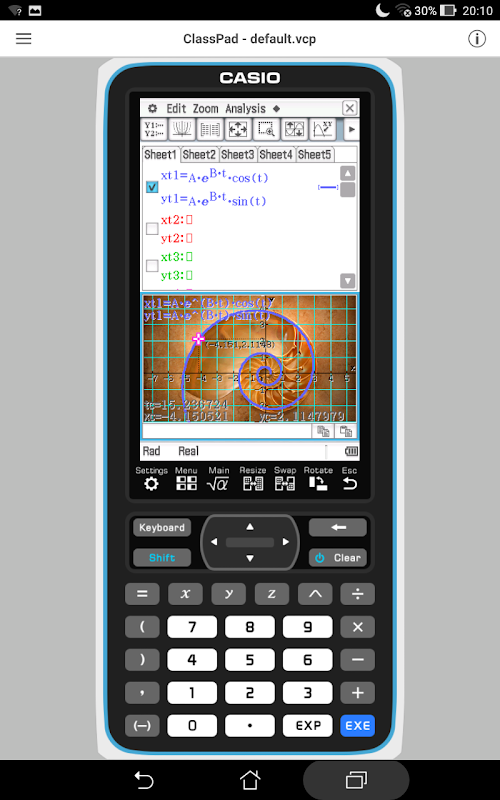
Task: Click the diamond menu item after Analysis
Action: [x=276, y=108]
